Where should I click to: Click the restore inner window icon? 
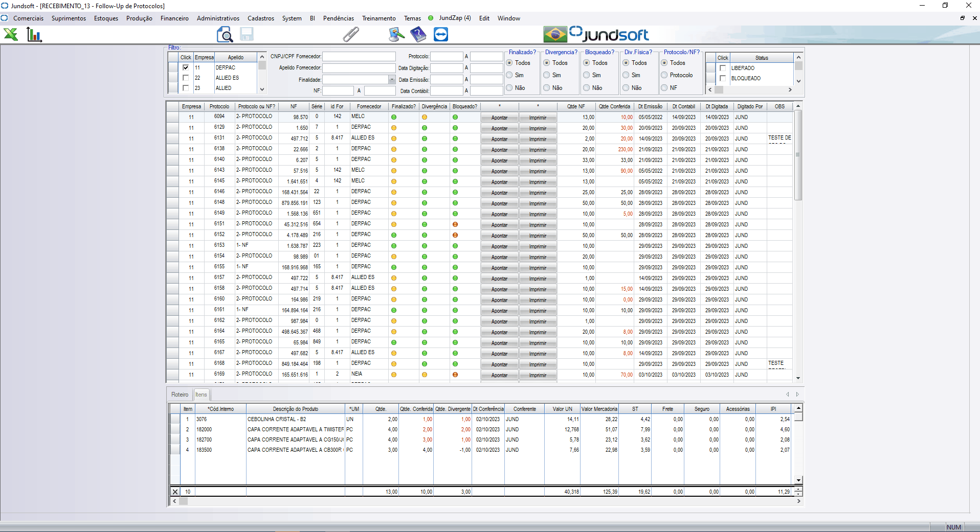point(962,18)
